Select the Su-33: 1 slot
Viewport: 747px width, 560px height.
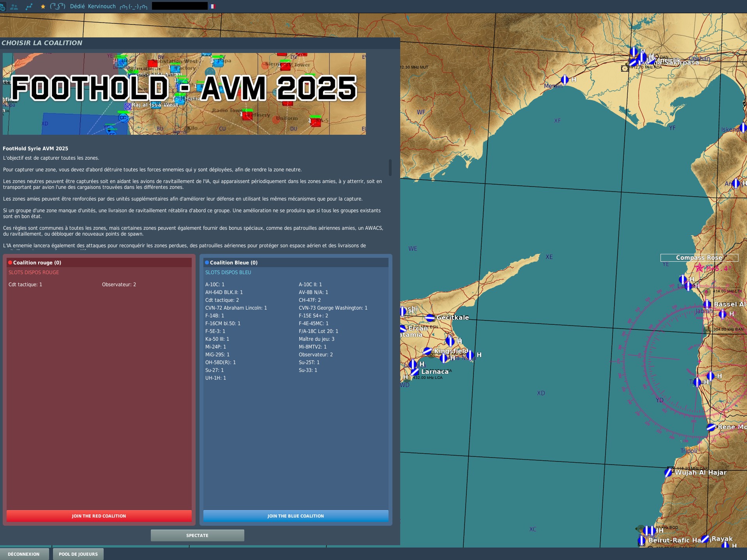[308, 370]
